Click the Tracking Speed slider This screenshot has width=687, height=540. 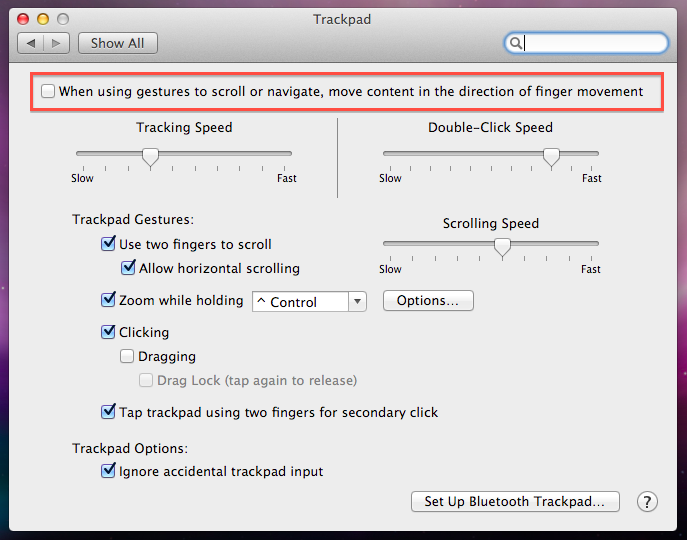(184, 154)
